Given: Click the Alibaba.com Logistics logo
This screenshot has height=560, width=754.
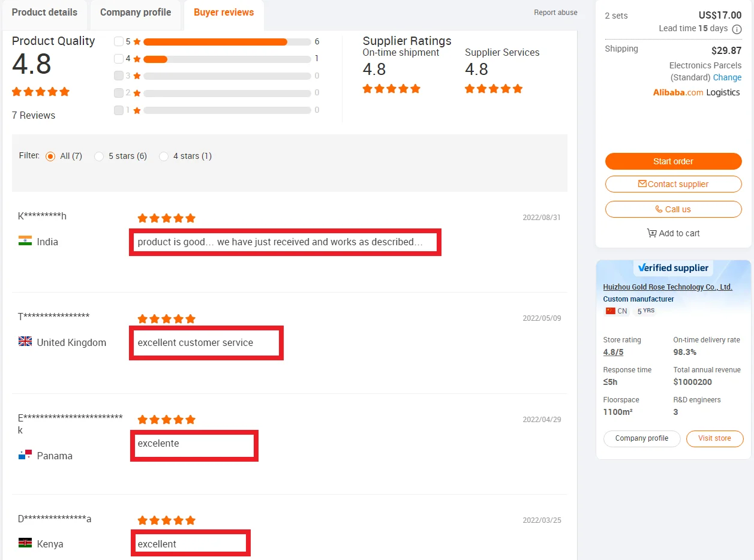Looking at the screenshot, I should pos(696,92).
